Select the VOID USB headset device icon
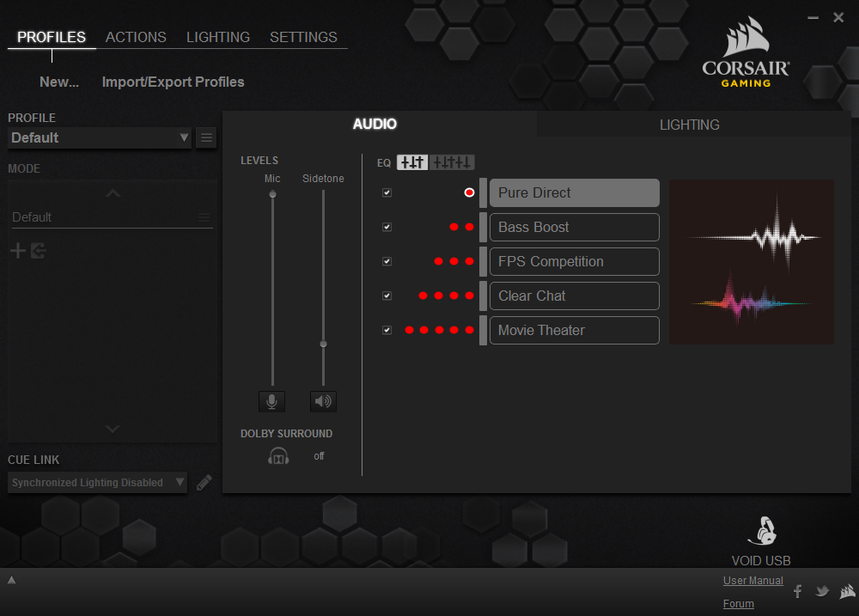859x616 pixels. (760, 532)
